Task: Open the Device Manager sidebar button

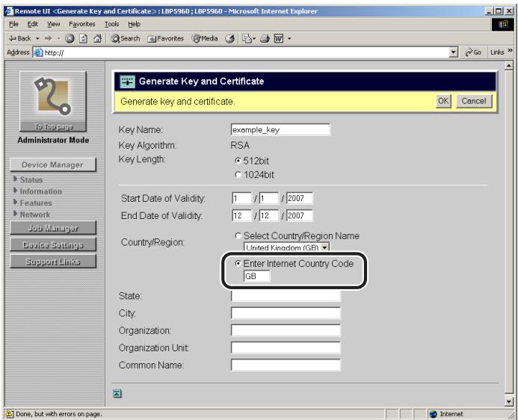Action: [53, 164]
